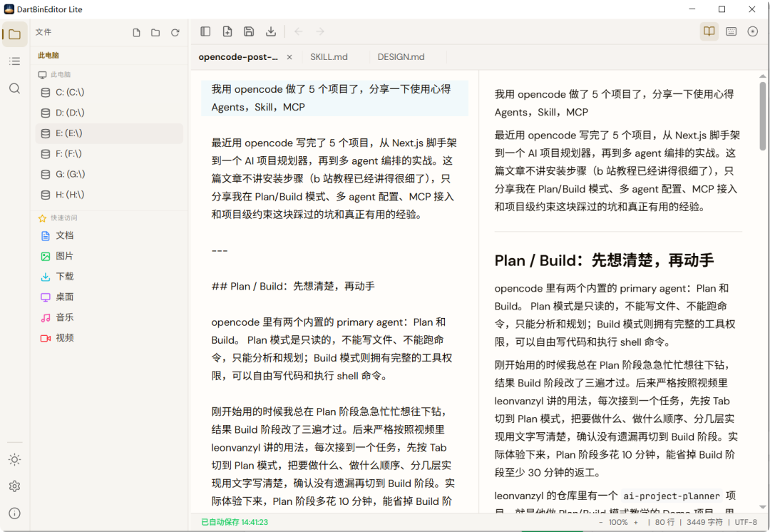Zoom out with minus button
770x532 pixels.
point(600,522)
